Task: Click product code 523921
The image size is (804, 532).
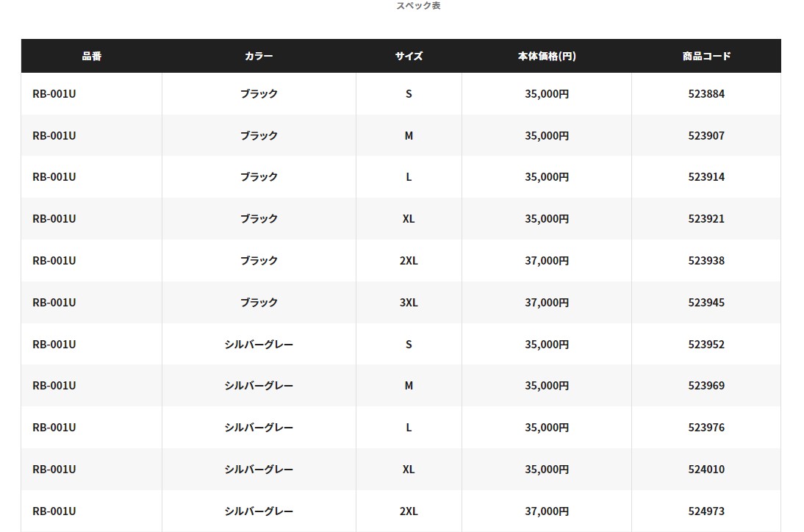Action: coord(706,219)
